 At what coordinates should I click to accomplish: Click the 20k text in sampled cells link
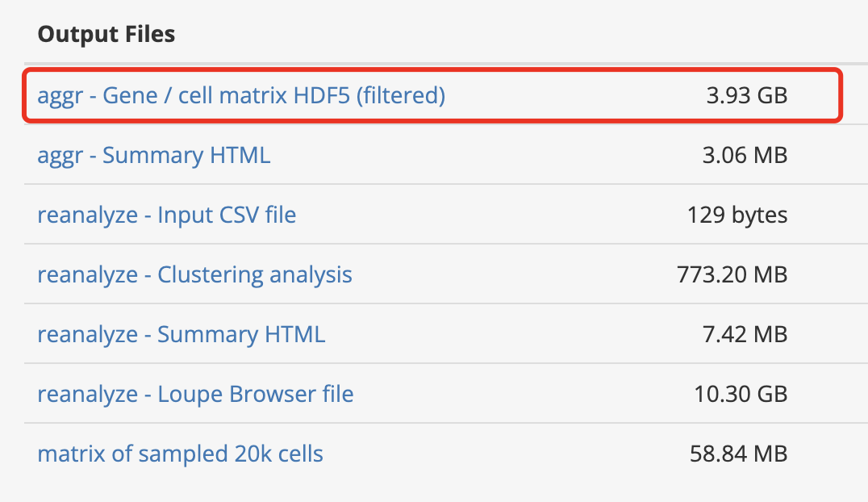click(252, 454)
